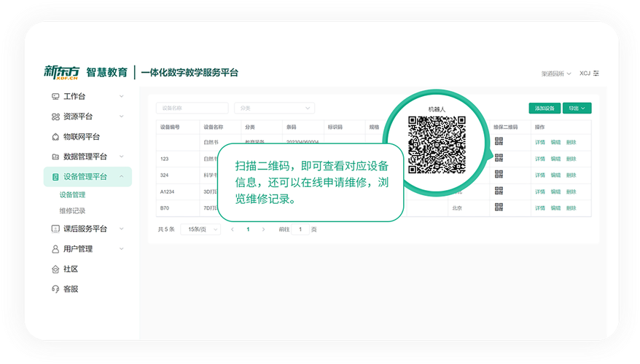This screenshot has width=640, height=364.
Task: Click 删除 for device row B70
Action: click(571, 208)
